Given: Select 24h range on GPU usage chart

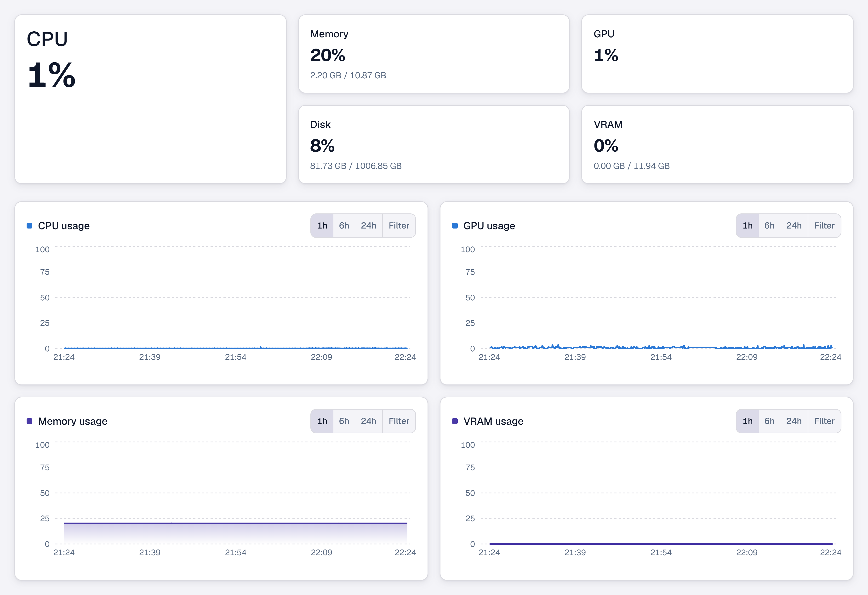Looking at the screenshot, I should (794, 226).
